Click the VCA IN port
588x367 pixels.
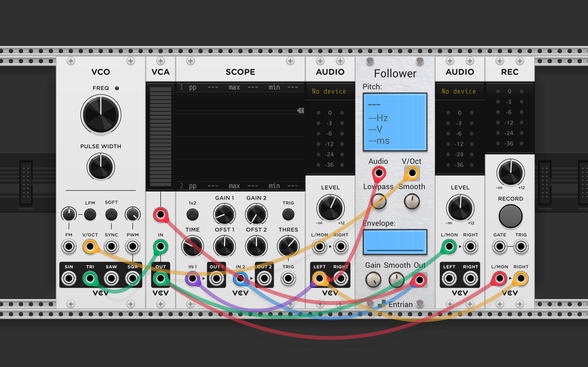click(161, 247)
